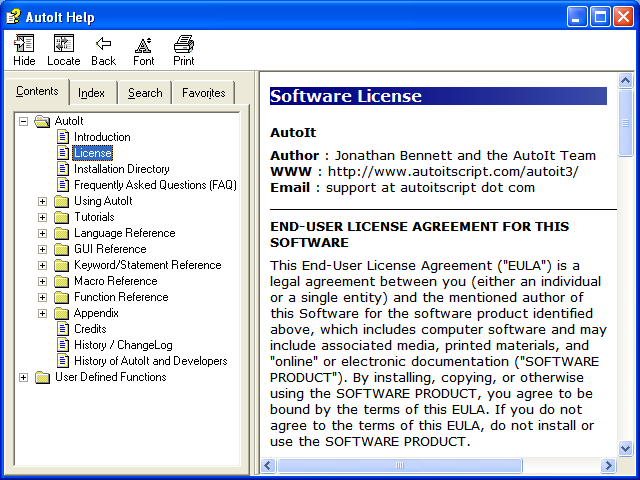Click the scroll left arrow
Image resolution: width=640 pixels, height=480 pixels.
pos(268,465)
